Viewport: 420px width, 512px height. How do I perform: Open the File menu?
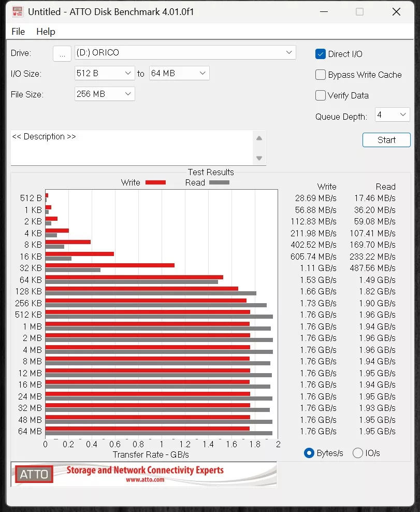tap(18, 32)
